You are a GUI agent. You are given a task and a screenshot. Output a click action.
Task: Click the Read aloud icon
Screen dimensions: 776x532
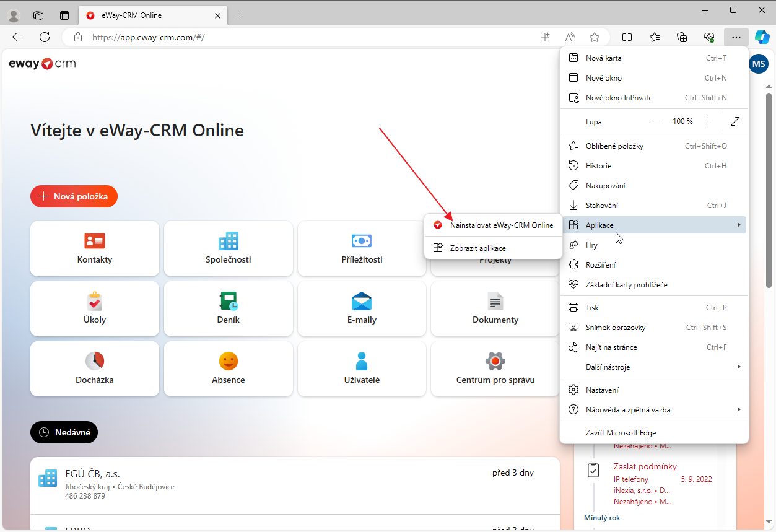570,37
